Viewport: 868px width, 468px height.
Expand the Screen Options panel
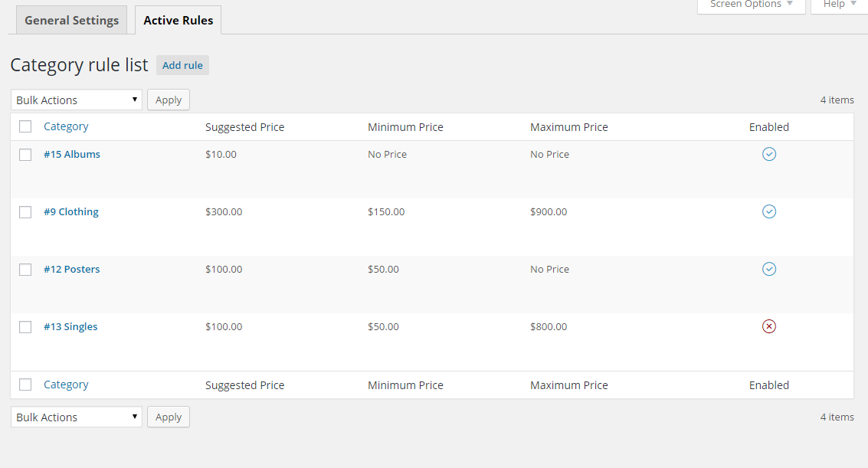click(751, 5)
